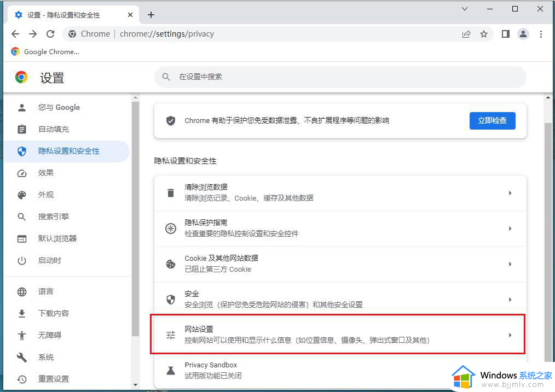
Task: Click the address bar URL chrome://settings/privacy
Action: pos(167,34)
